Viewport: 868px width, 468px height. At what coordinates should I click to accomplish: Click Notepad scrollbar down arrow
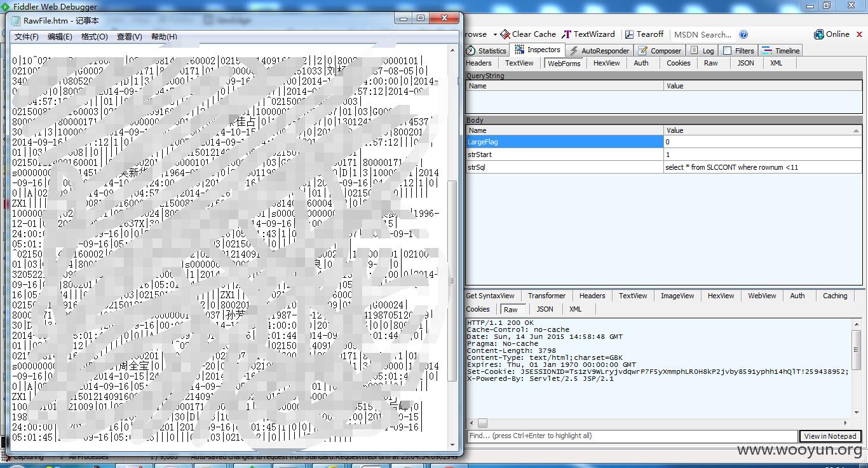(x=452, y=445)
